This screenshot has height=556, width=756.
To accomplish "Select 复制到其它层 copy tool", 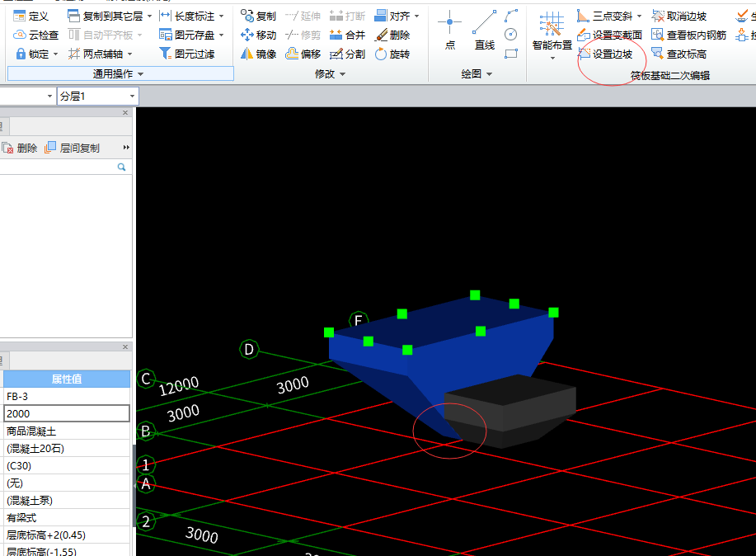I will (x=106, y=16).
